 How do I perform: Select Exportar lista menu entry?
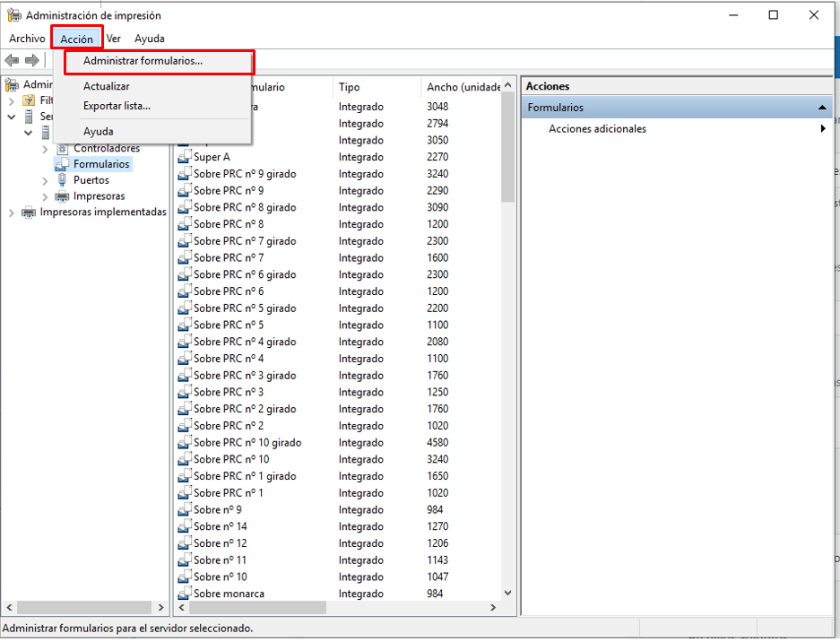tap(117, 106)
